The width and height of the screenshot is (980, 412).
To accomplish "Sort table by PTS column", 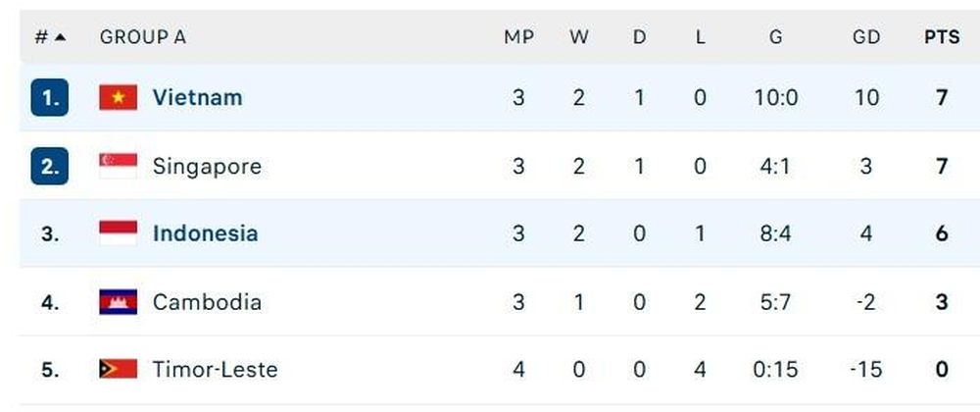I will tap(942, 37).
